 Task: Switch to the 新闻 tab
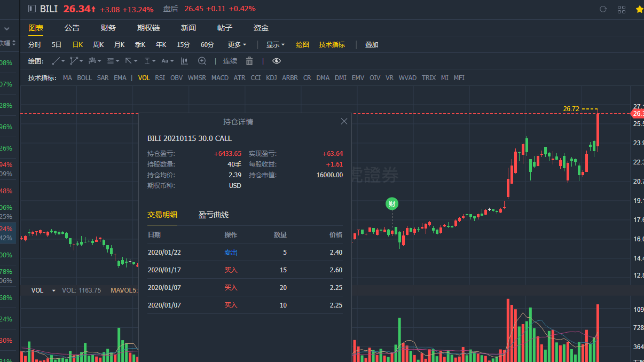tap(189, 28)
